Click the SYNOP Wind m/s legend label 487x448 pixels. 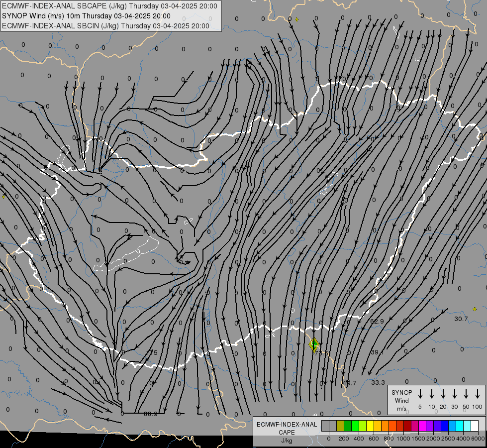(x=401, y=400)
